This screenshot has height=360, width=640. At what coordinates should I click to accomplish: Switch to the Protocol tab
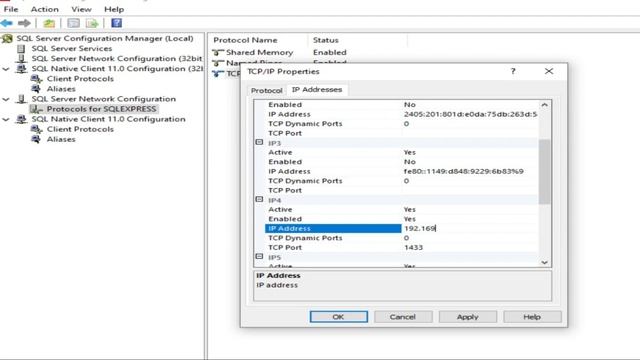267,90
